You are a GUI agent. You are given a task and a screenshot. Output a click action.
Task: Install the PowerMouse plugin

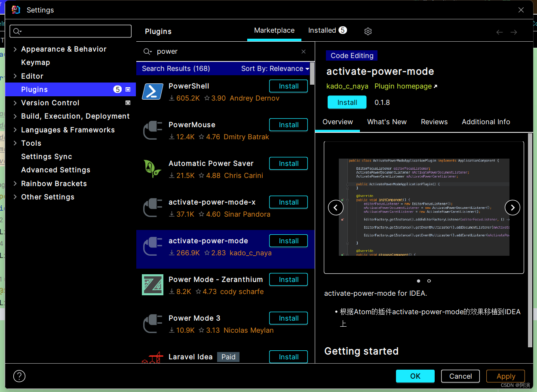(x=288, y=125)
